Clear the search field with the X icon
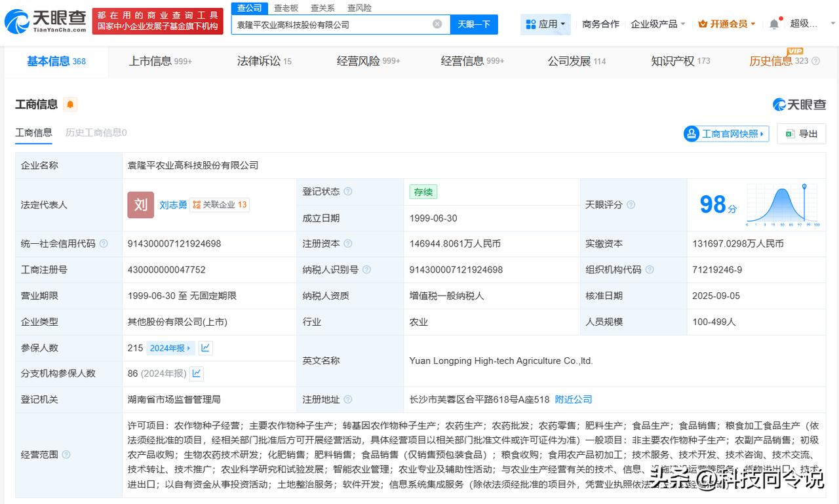The width and height of the screenshot is (839, 504). [x=437, y=24]
